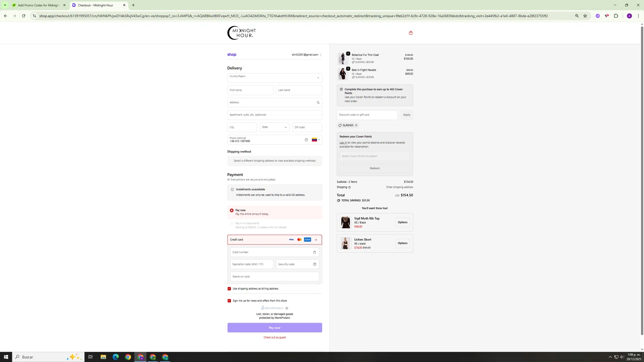This screenshot has height=362, width=644.
Task: Open the Windows Start menu
Action: coord(6,357)
